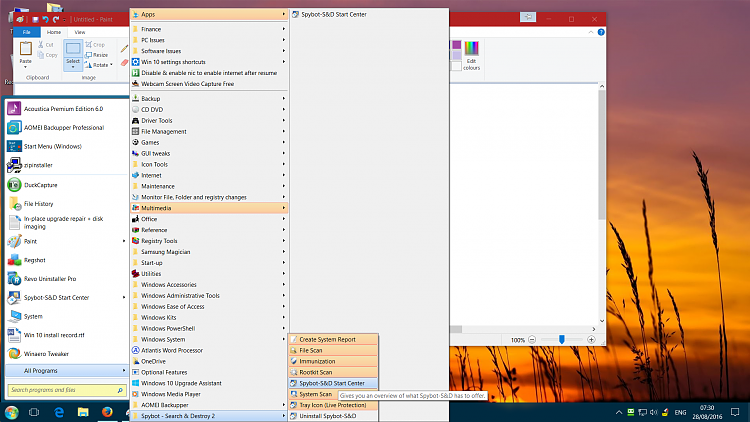Screen dimensions: 750x422
Task: Click Spybot-S&D Start Center in bottom submenu
Action: tap(333, 383)
